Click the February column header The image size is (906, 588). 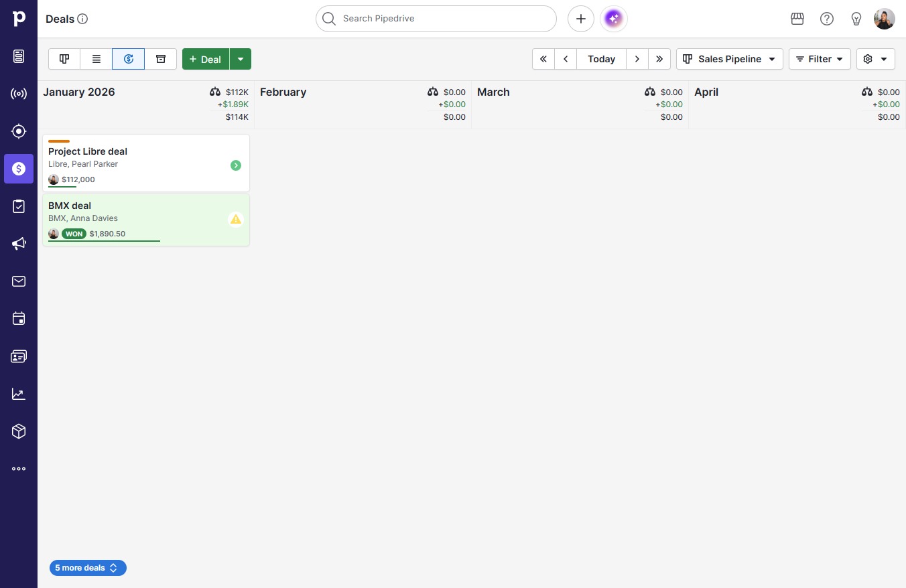click(x=283, y=92)
